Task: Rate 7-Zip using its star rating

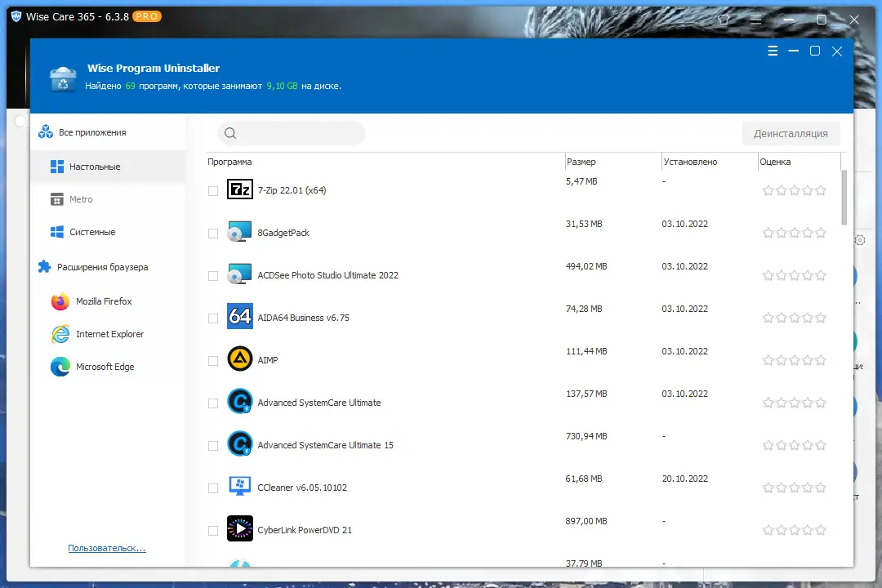Action: (x=795, y=190)
